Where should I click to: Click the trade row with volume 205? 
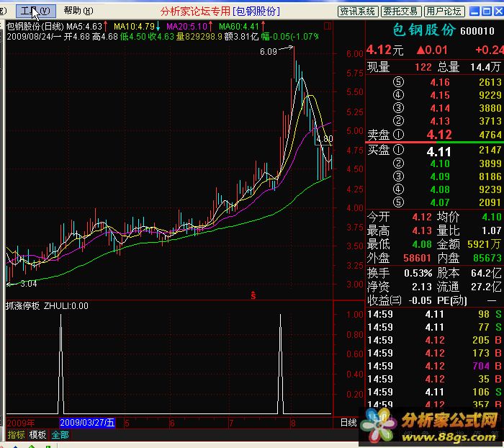point(434,340)
